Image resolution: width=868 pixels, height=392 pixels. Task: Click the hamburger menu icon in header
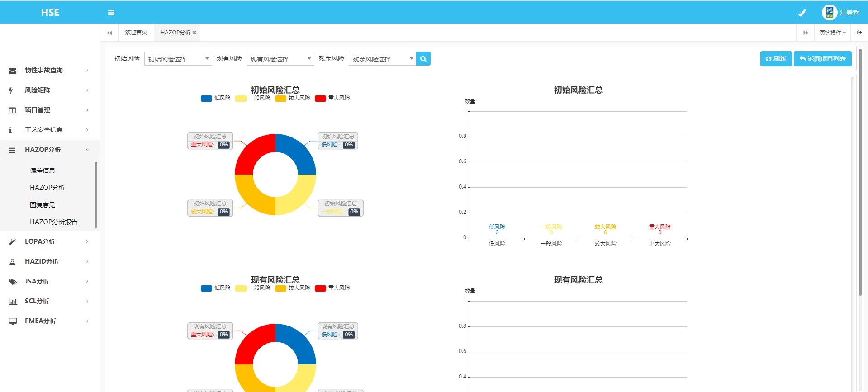coord(111,13)
